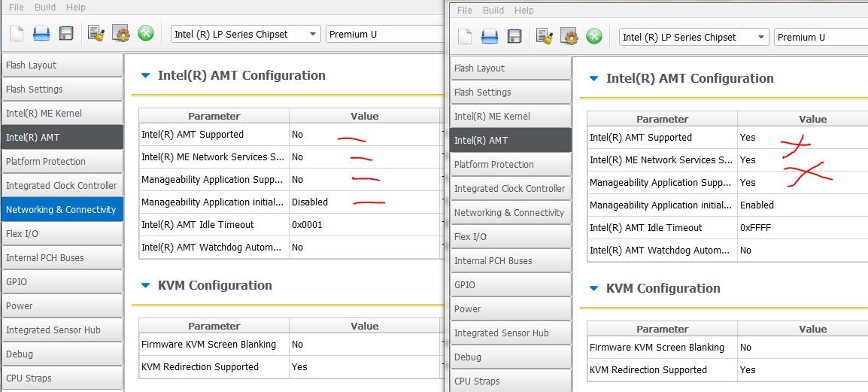The height and width of the screenshot is (392, 868).
Task: Select Internal PCH Buses tab in left window
Action: [x=62, y=257]
